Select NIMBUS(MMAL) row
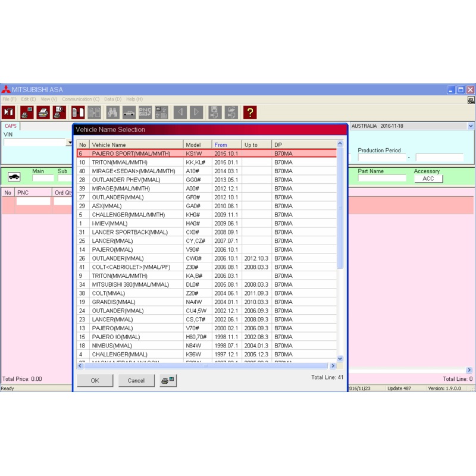 206,346
